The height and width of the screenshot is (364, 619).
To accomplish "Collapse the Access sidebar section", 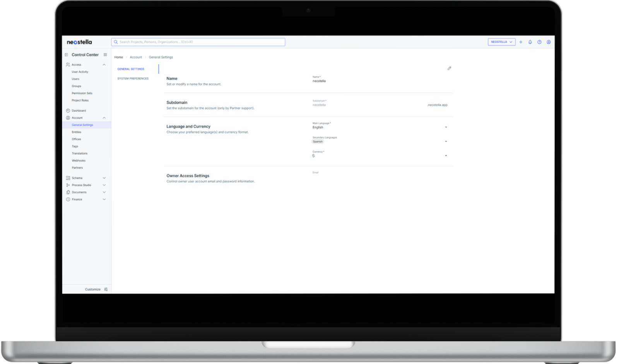I will [104, 65].
